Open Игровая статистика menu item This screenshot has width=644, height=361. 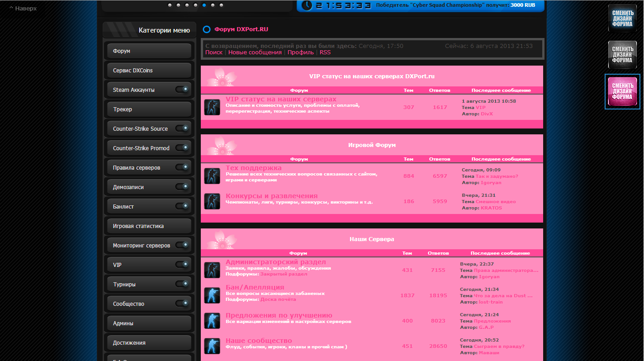click(149, 226)
